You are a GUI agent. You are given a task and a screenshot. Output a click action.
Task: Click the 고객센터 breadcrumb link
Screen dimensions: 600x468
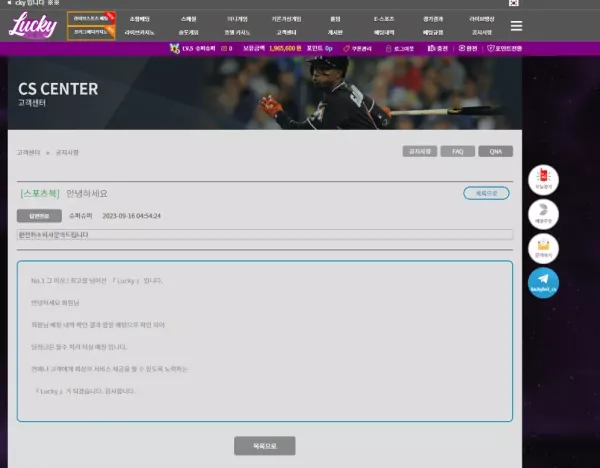click(28, 152)
